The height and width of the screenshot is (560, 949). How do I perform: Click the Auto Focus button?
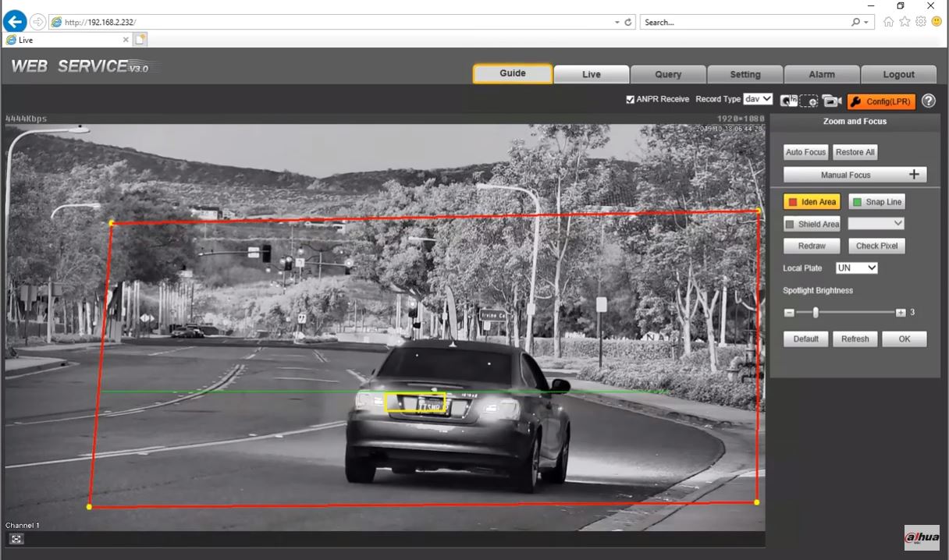point(805,152)
